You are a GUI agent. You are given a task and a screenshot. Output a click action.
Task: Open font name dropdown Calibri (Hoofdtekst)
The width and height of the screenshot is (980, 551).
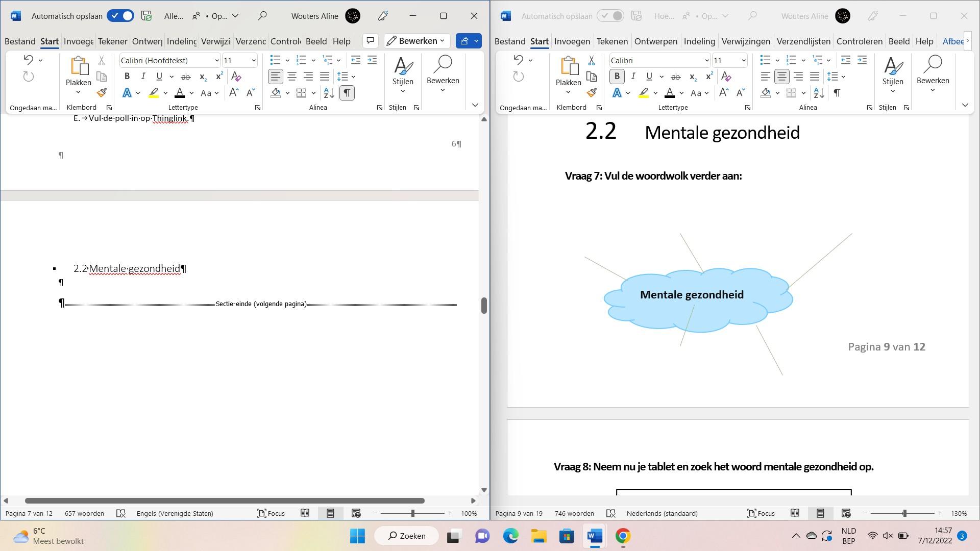216,60
